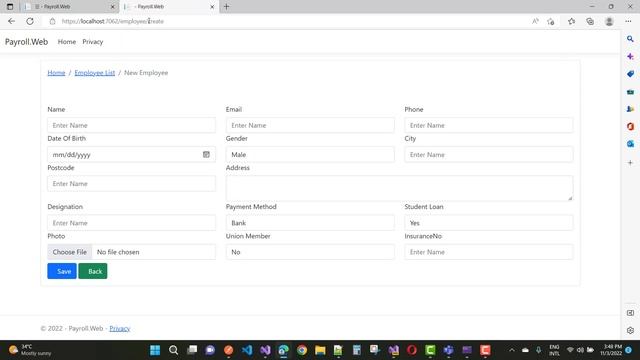Open sidebar Discover sparkle icon
This screenshot has width=640, height=360.
(x=630, y=56)
